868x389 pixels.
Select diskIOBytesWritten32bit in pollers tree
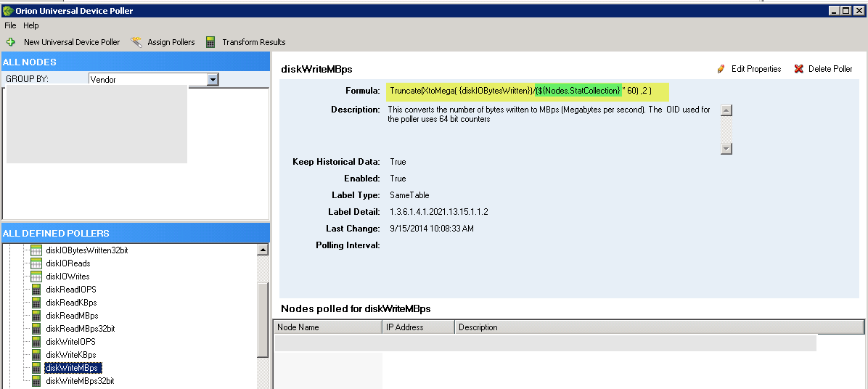pyautogui.click(x=87, y=250)
